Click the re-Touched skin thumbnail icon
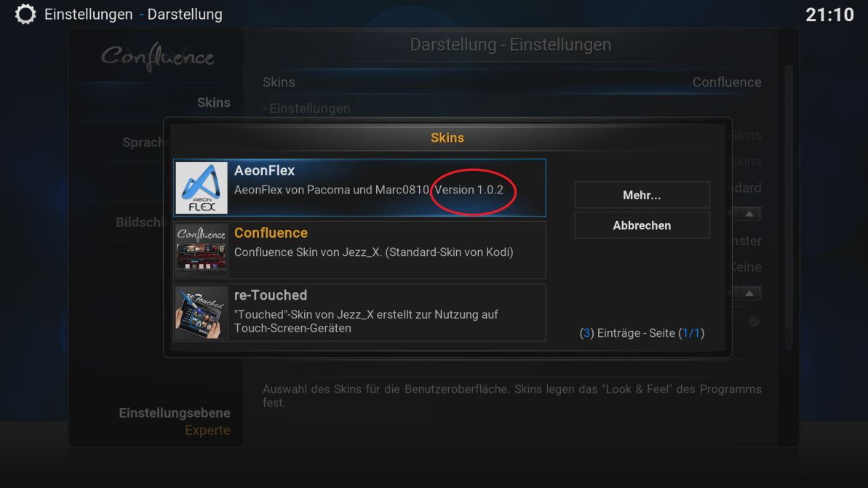The height and width of the screenshot is (488, 868). click(201, 312)
